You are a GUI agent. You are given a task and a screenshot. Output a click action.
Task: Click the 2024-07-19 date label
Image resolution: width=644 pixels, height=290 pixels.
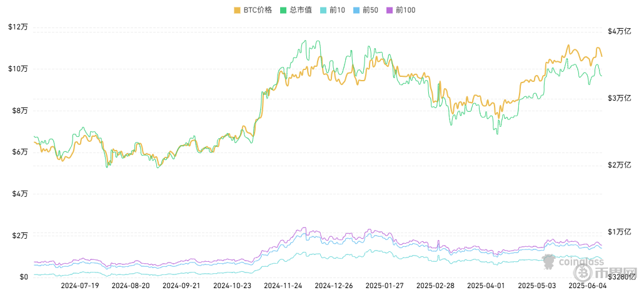79,285
